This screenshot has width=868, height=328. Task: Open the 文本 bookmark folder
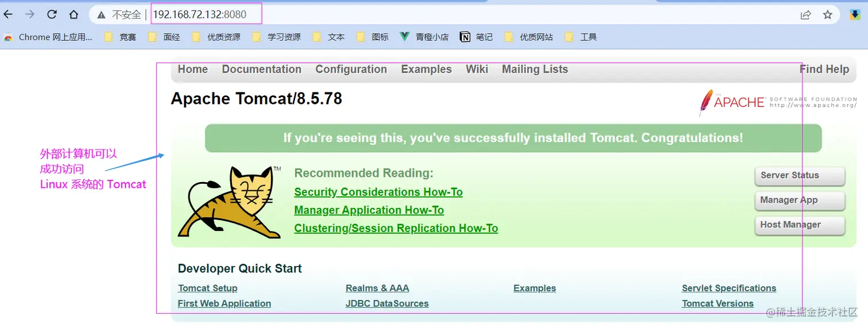click(x=329, y=37)
